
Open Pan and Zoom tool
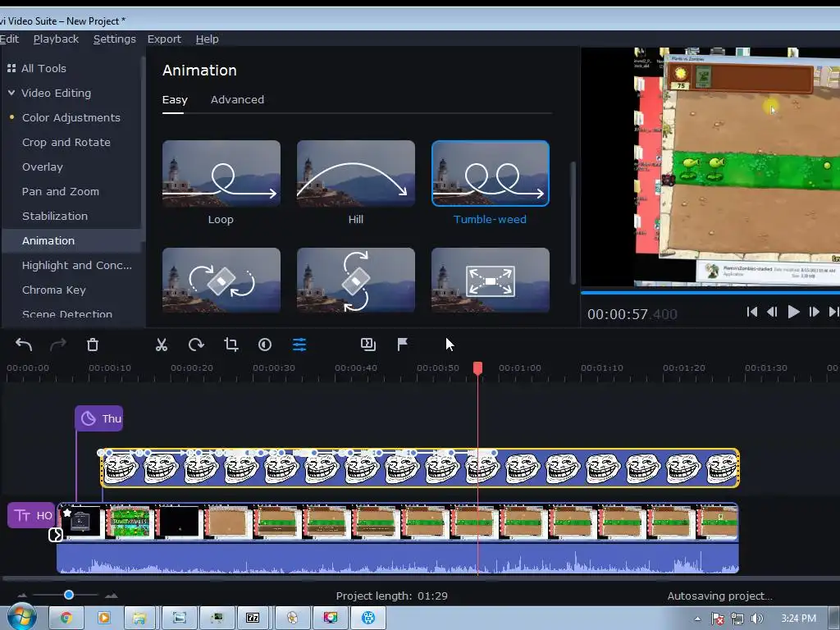[x=61, y=191]
